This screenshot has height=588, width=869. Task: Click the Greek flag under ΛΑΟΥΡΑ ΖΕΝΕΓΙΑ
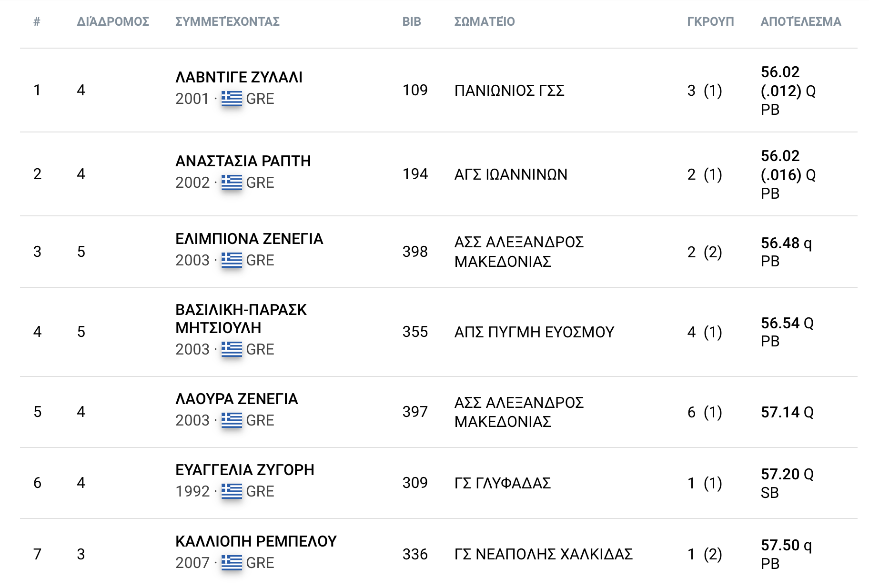point(232,420)
